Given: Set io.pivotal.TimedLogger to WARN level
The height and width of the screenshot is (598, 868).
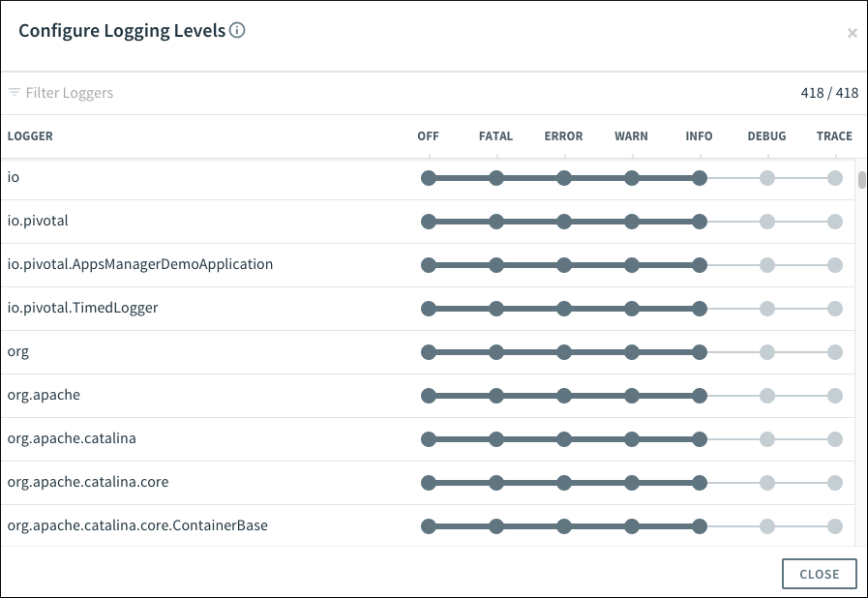Looking at the screenshot, I should click(x=632, y=309).
